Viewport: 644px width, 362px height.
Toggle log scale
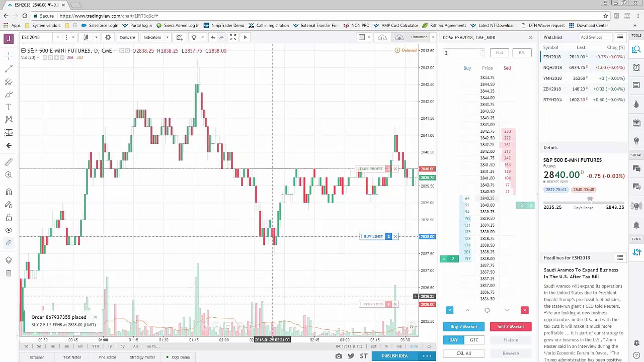point(399,346)
